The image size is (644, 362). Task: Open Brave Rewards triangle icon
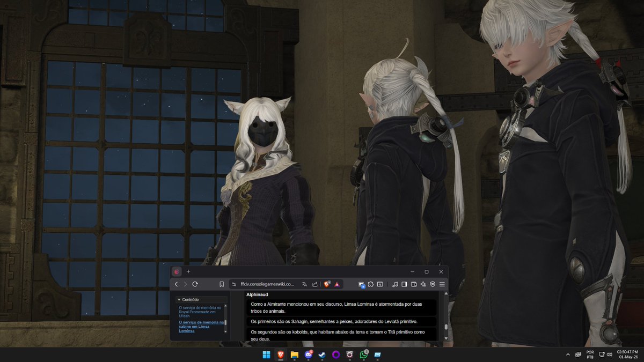[x=337, y=284]
